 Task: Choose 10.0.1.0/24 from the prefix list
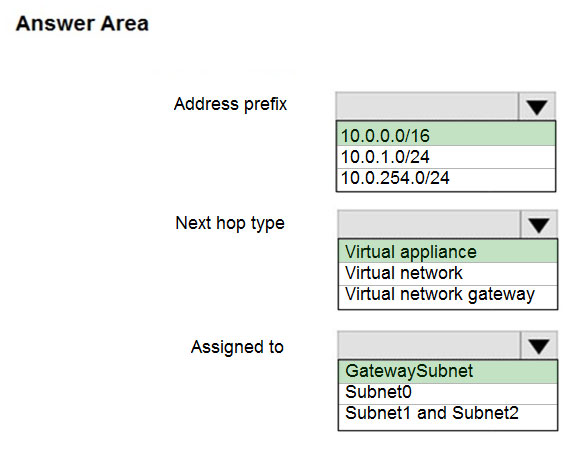[446, 157]
